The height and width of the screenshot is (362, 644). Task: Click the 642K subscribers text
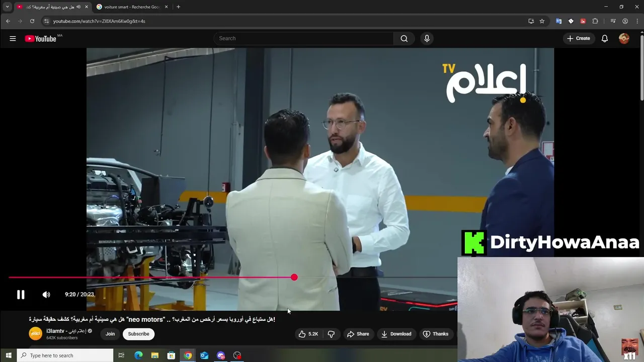(x=62, y=338)
